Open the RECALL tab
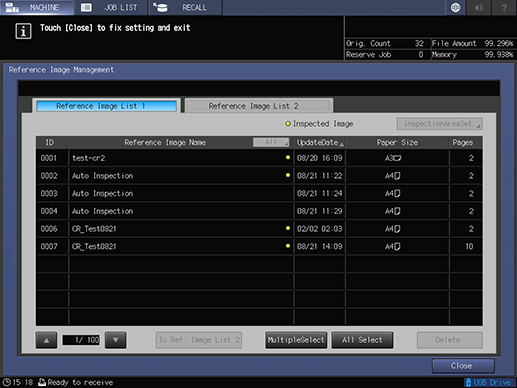This screenshot has height=388, width=517. 185,7
